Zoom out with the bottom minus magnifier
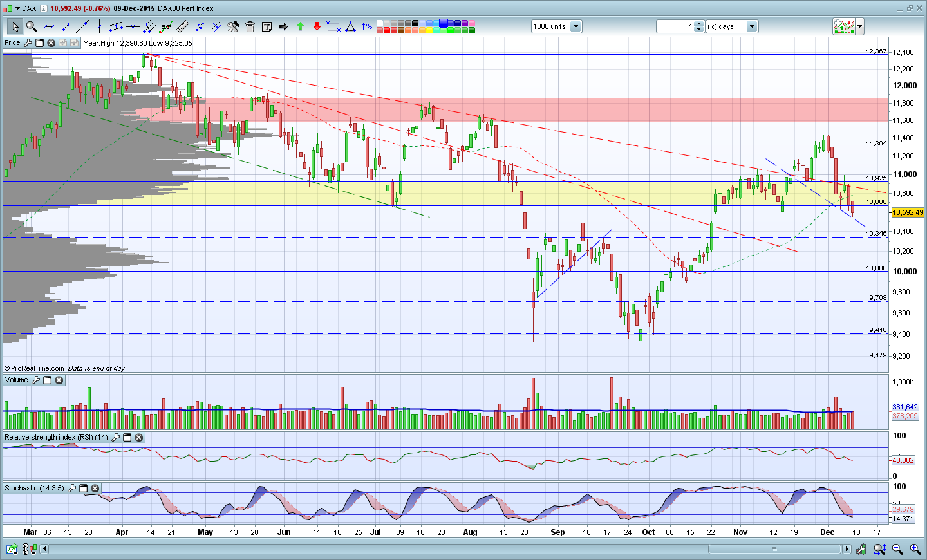927x560 pixels. [897, 549]
